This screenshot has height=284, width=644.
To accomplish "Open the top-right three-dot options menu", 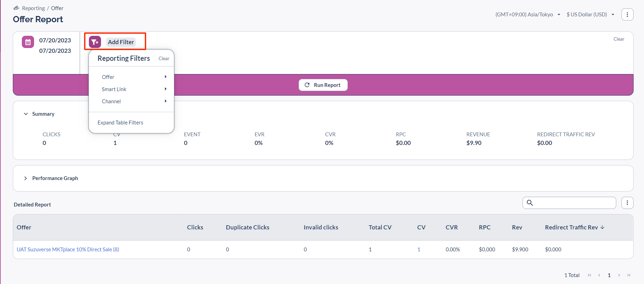I will 627,15.
